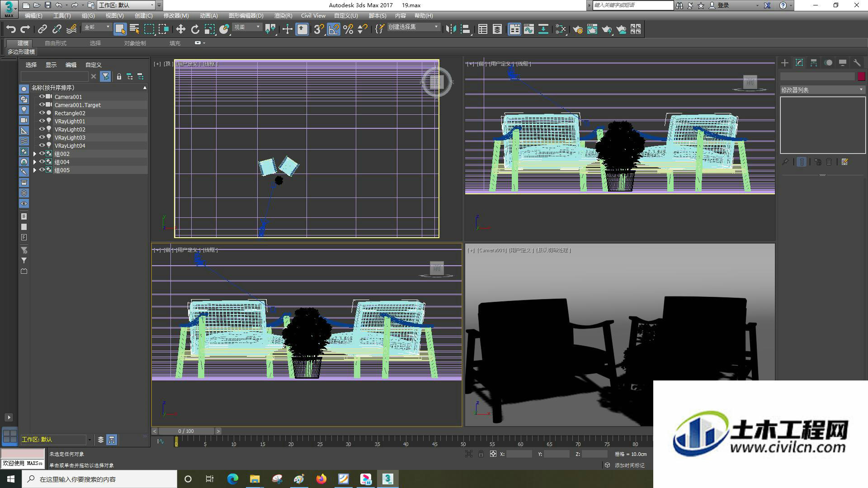Open the 渲染(R) menu
This screenshot has height=488, width=868.
[x=283, y=16]
